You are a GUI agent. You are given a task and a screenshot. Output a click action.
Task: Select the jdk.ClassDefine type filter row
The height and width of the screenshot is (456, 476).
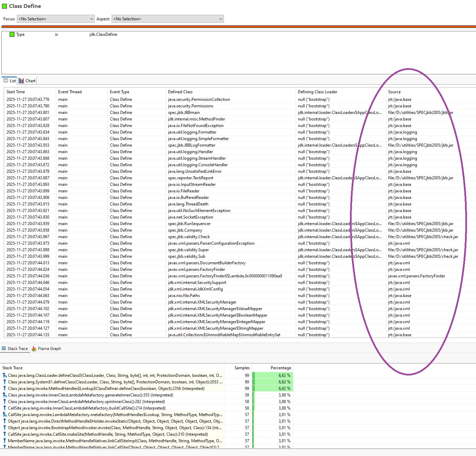[x=103, y=34]
